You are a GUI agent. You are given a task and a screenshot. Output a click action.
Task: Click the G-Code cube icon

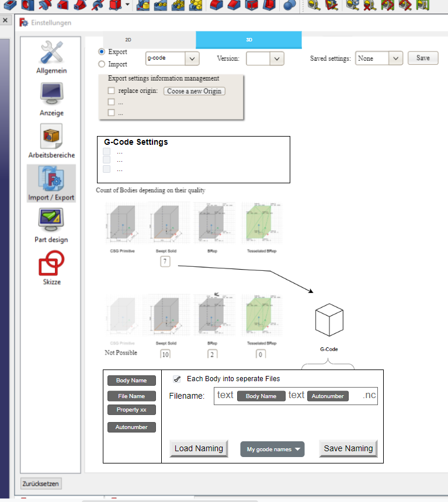tap(329, 320)
